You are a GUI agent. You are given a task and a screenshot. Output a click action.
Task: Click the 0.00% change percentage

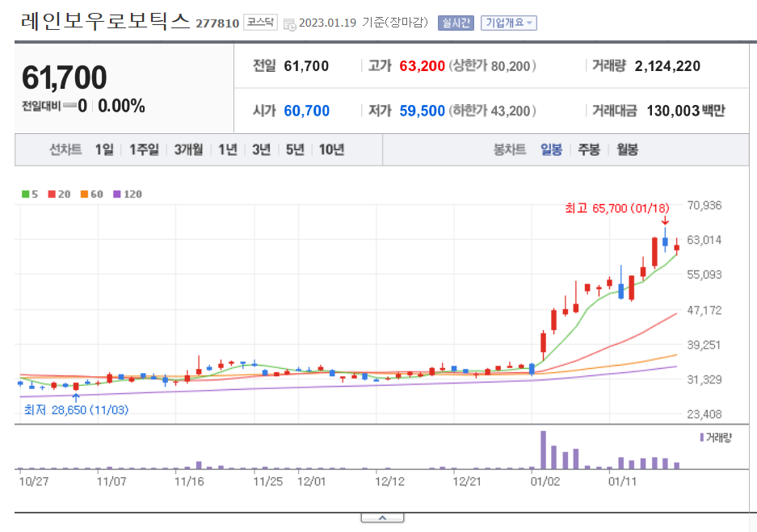(121, 106)
